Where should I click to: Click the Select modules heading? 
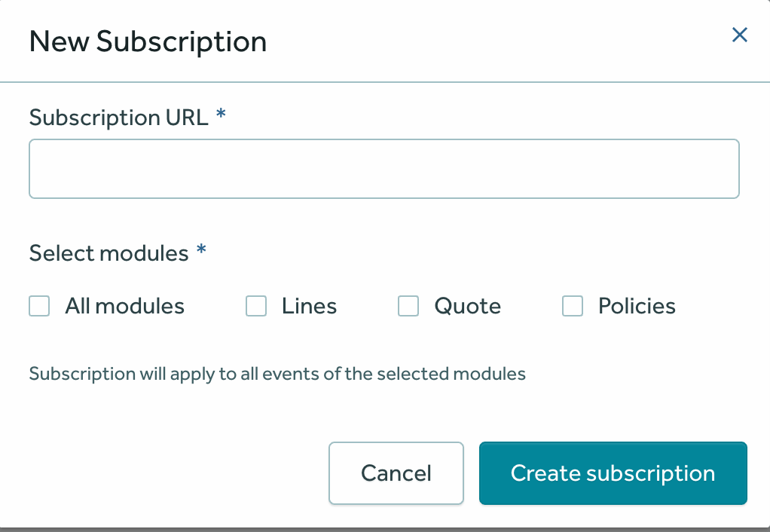pos(109,253)
